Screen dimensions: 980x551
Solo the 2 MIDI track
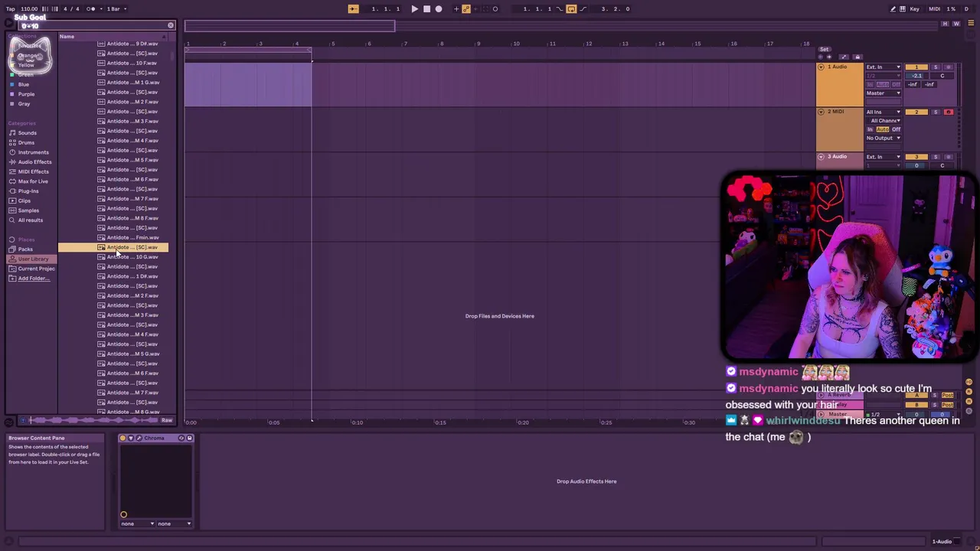coord(936,112)
